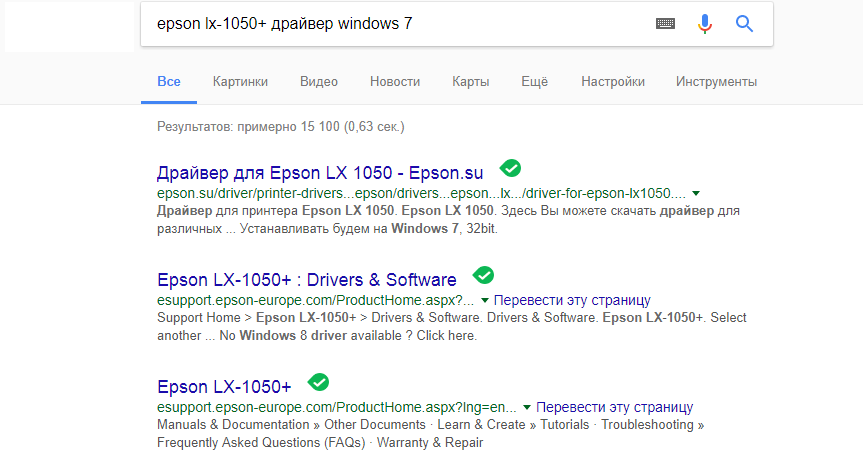Go to the Карты tab
This screenshot has height=467, width=863.
pyautogui.click(x=470, y=82)
